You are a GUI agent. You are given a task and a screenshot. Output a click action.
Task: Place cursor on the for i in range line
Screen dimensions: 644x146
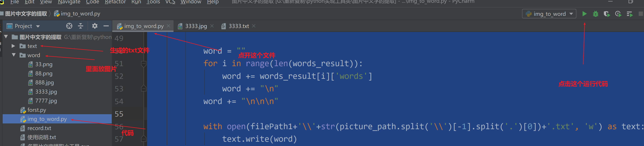pos(283,63)
